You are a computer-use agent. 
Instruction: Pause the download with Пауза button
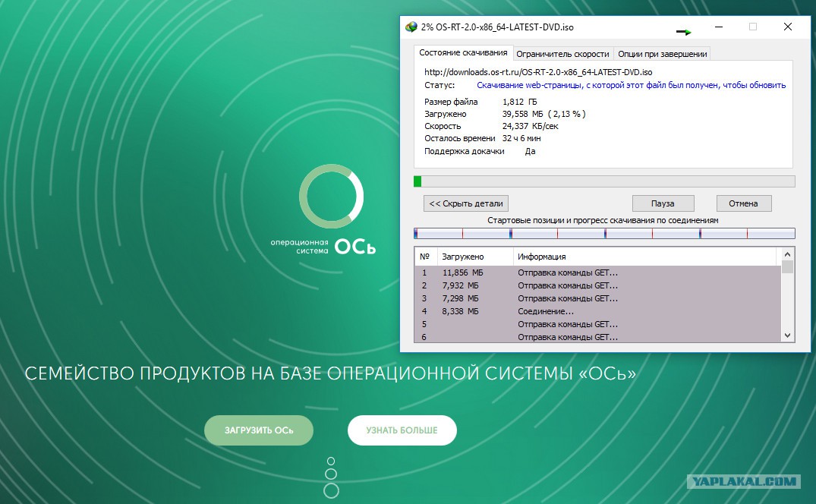click(663, 203)
